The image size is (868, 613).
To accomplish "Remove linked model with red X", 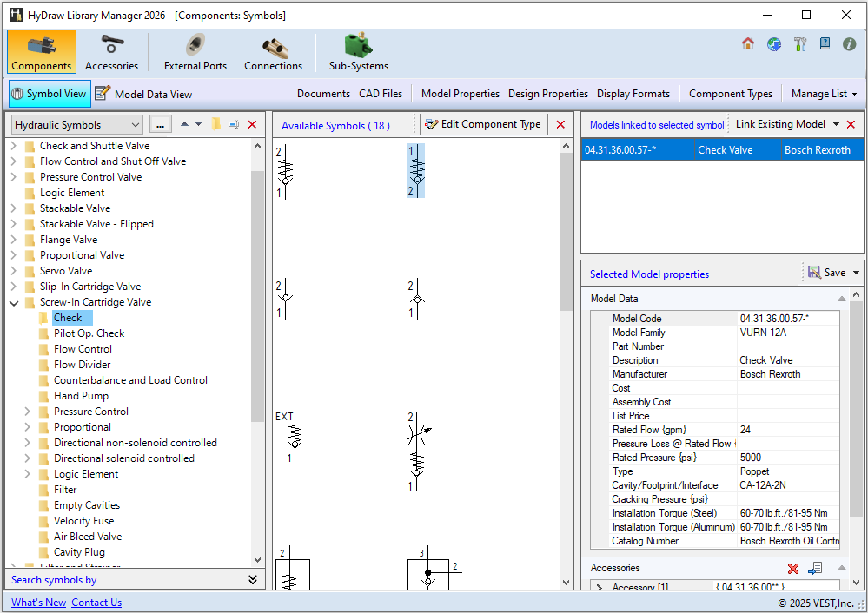I will [x=851, y=124].
